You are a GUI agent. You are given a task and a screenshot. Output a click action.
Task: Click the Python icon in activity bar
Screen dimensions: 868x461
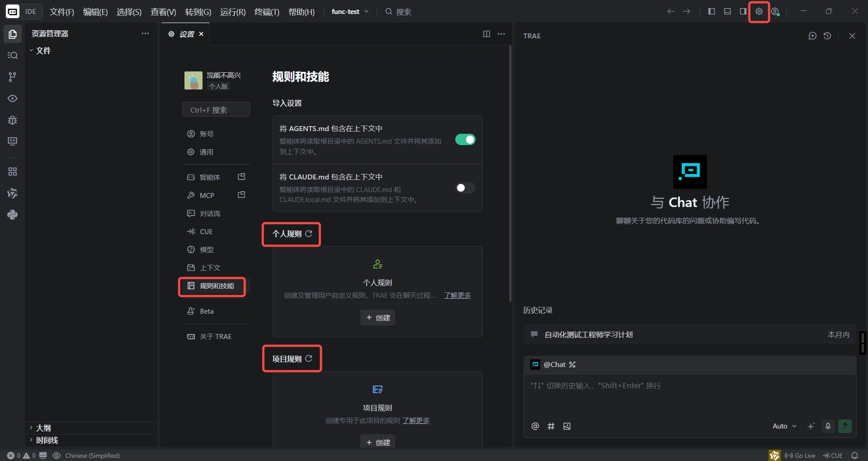pyautogui.click(x=12, y=215)
